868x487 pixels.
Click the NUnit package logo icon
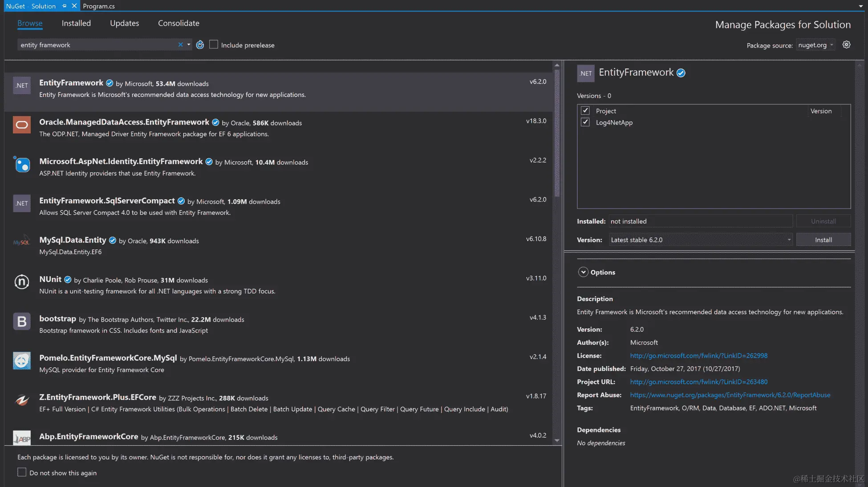pos(22,282)
